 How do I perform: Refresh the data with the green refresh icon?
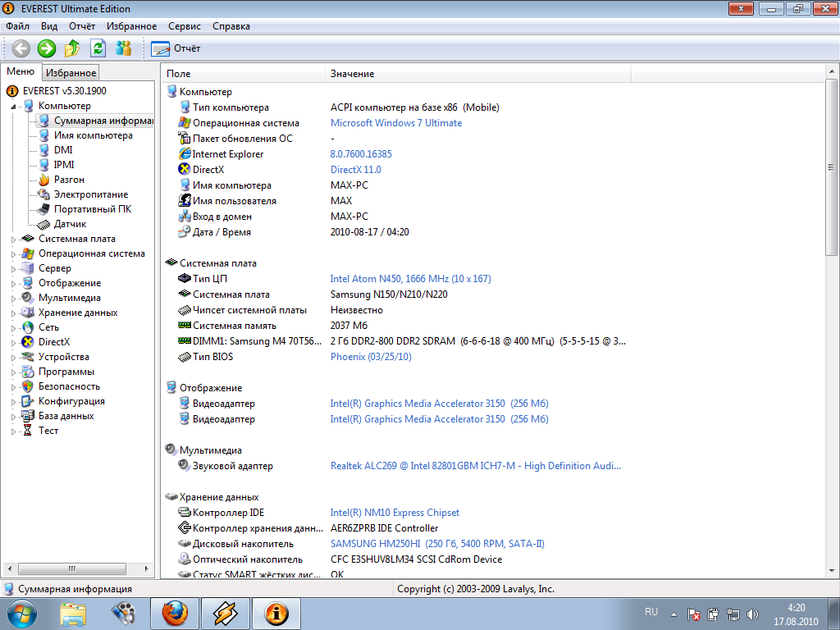pos(98,48)
